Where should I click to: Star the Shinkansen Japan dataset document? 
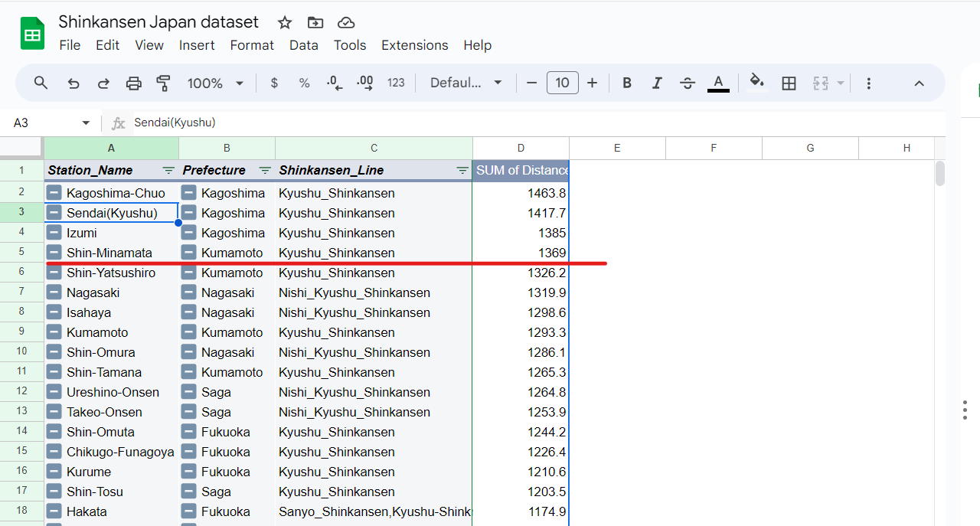click(x=285, y=22)
